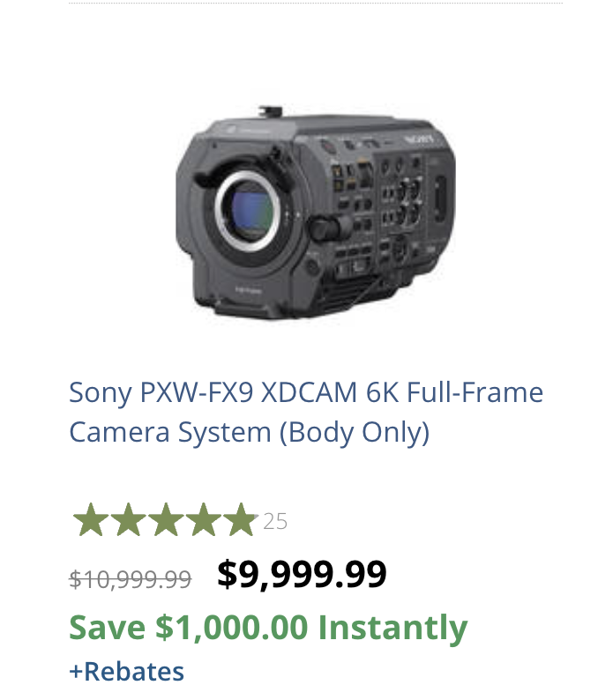Click the lens mount in the camera photo

[247, 211]
